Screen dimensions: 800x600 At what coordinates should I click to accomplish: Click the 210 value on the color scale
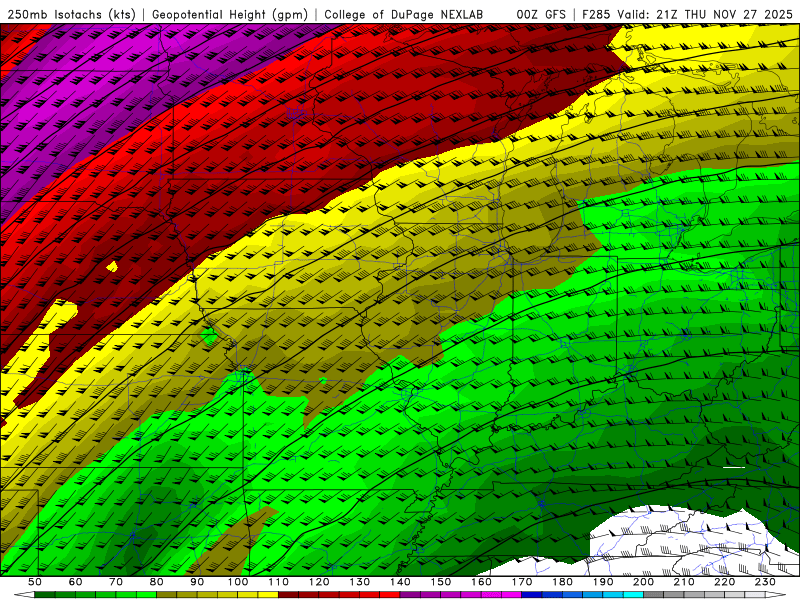684,582
